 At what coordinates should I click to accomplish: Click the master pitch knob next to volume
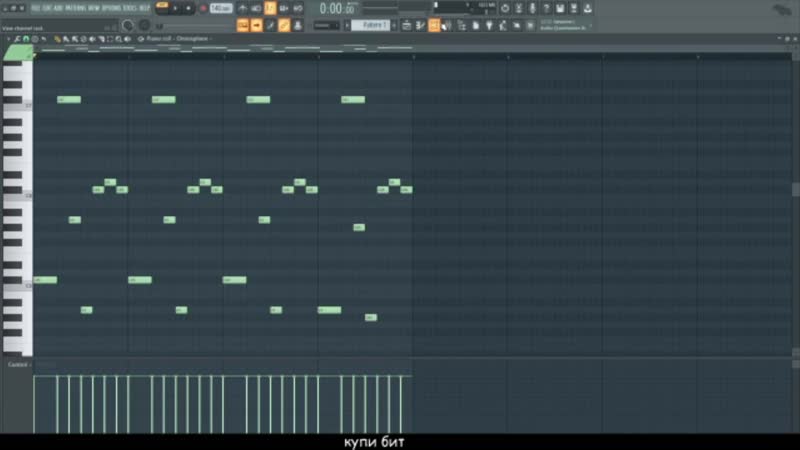tap(144, 25)
